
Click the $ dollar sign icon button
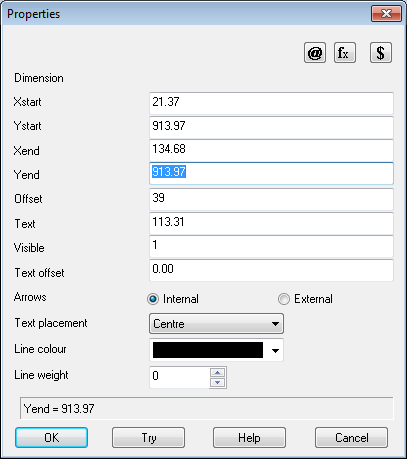[381, 53]
